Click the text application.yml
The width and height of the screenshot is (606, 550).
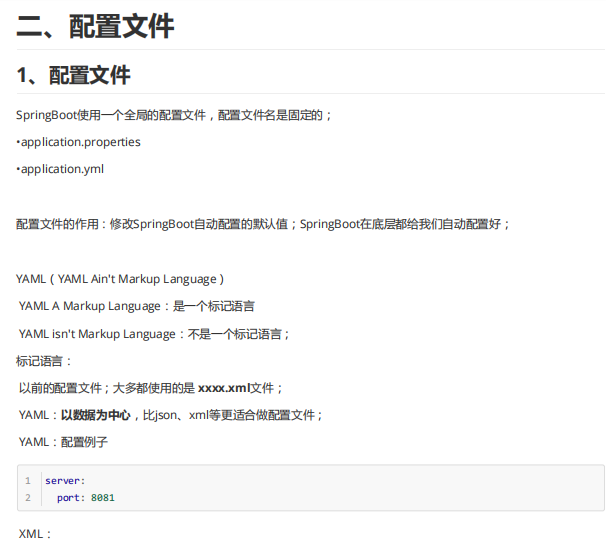(x=62, y=169)
